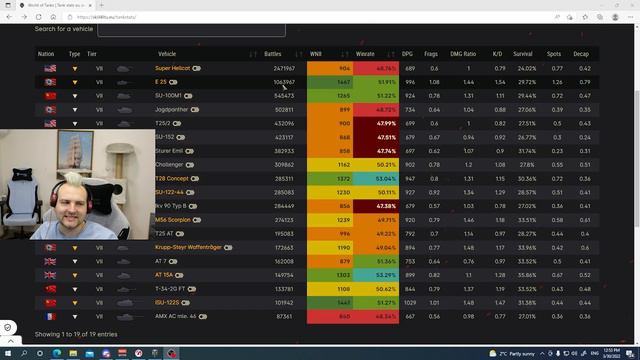Toggle the switch beside E 25
640x360 pixels.
(x=173, y=82)
